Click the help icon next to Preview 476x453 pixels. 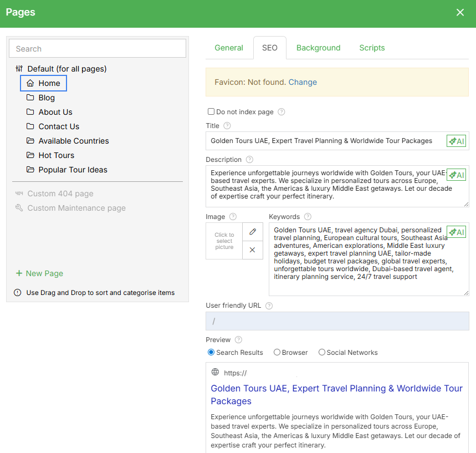pyautogui.click(x=238, y=340)
